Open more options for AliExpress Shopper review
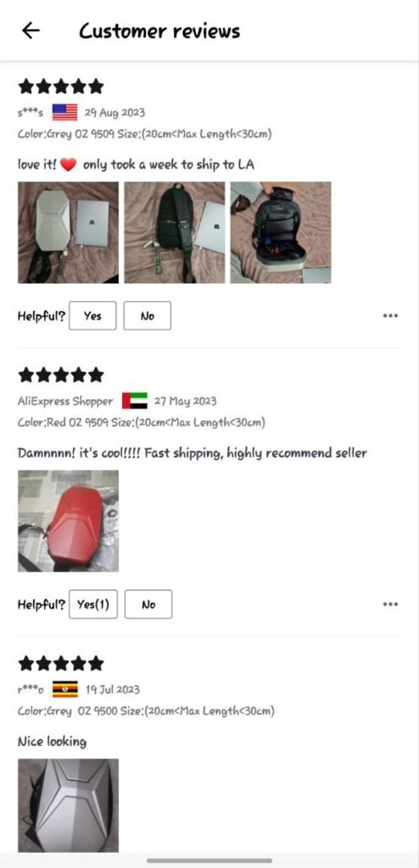The width and height of the screenshot is (419, 868). 390,604
